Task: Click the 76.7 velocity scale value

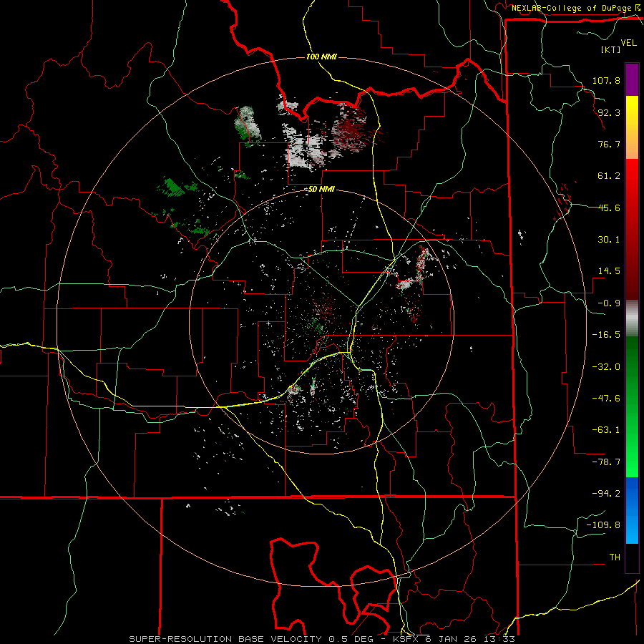Action: click(x=609, y=144)
